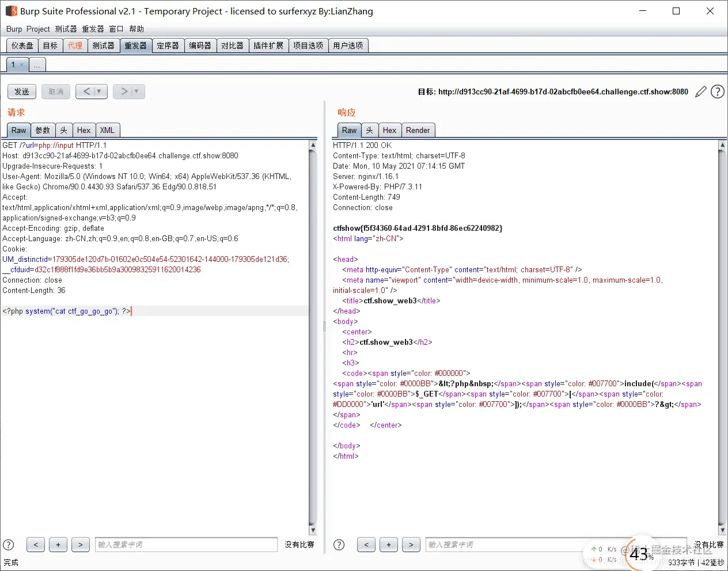Image resolution: width=728 pixels, height=571 pixels.
Task: Close repeater tab 1 with the x
Action: click(x=22, y=65)
